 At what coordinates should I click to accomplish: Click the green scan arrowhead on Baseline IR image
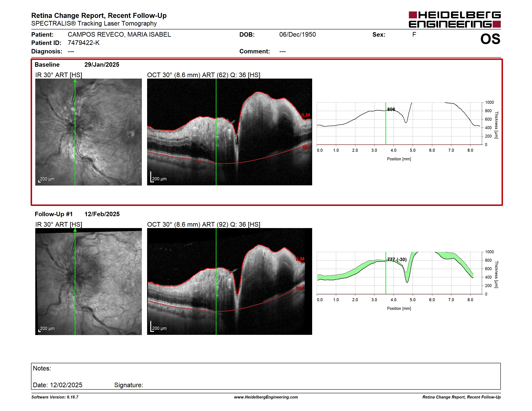[75, 81]
